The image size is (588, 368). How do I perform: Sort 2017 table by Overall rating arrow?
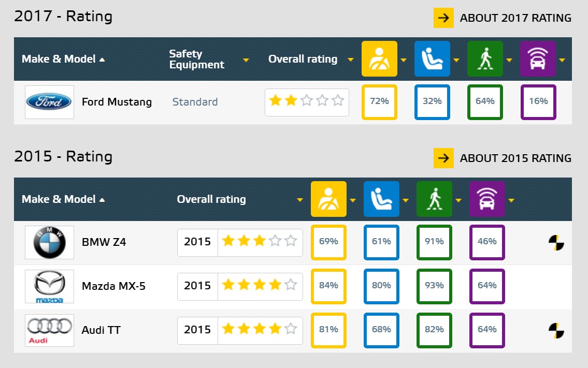point(351,60)
